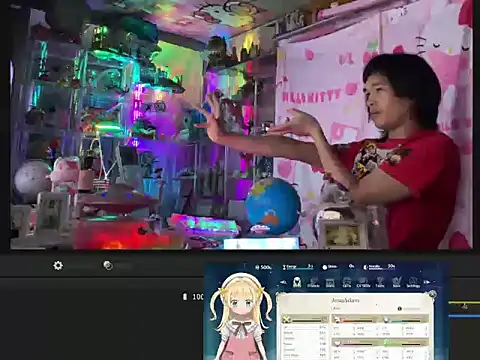Click the round icon right of the gear
This screenshot has width=480, height=360.
[x=108, y=265]
